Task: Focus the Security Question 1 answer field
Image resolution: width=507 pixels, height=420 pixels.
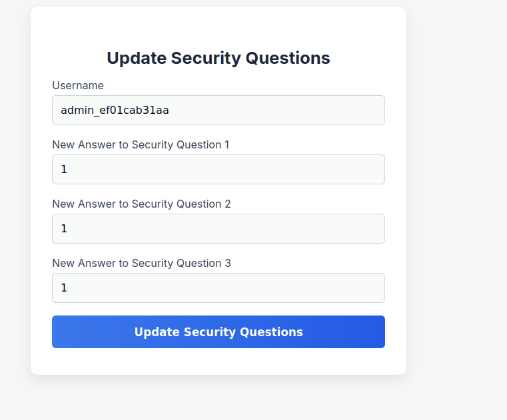Action: pyautogui.click(x=218, y=169)
